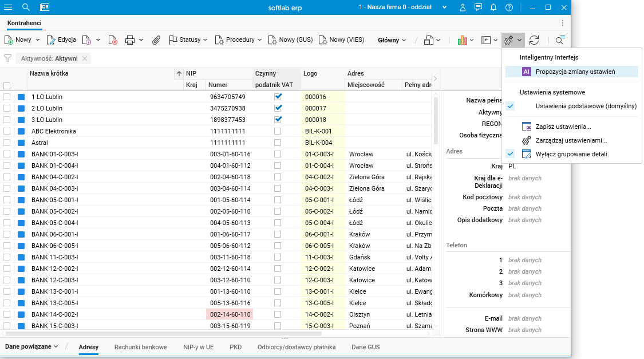The width and height of the screenshot is (644, 359).
Task: Toggle VAT payer checkbox for ABC Elektronika
Action: point(278,131)
